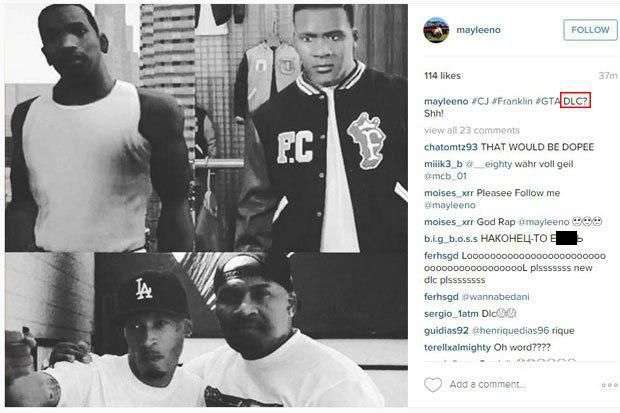The width and height of the screenshot is (620, 413).
Task: Open the 37m post timestamp
Action: [608, 76]
